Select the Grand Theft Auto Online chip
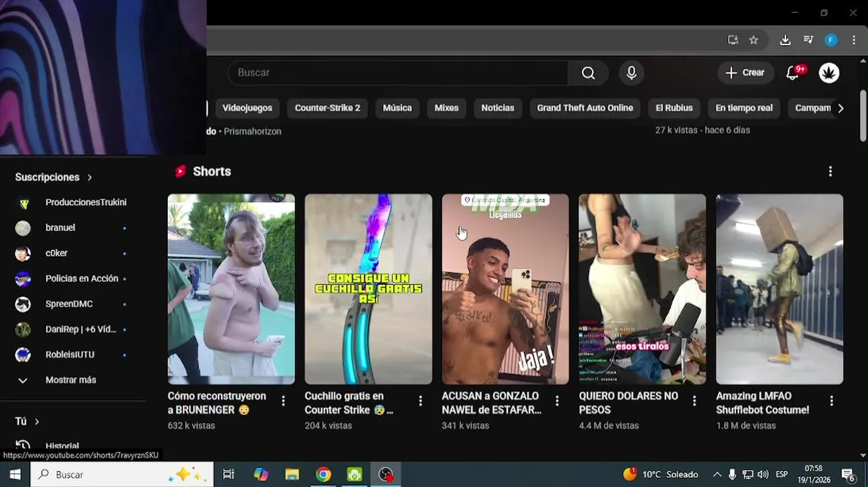868x487 pixels. click(x=585, y=108)
